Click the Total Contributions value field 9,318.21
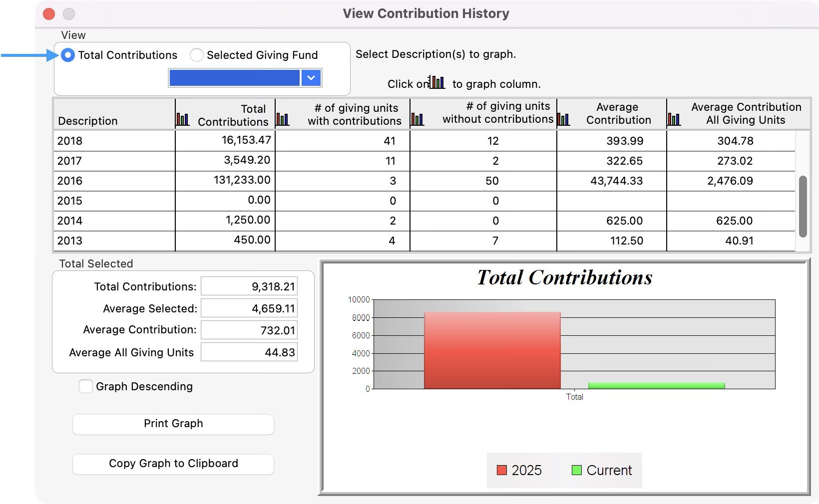Viewport: 819px width, 504px height. coord(249,286)
